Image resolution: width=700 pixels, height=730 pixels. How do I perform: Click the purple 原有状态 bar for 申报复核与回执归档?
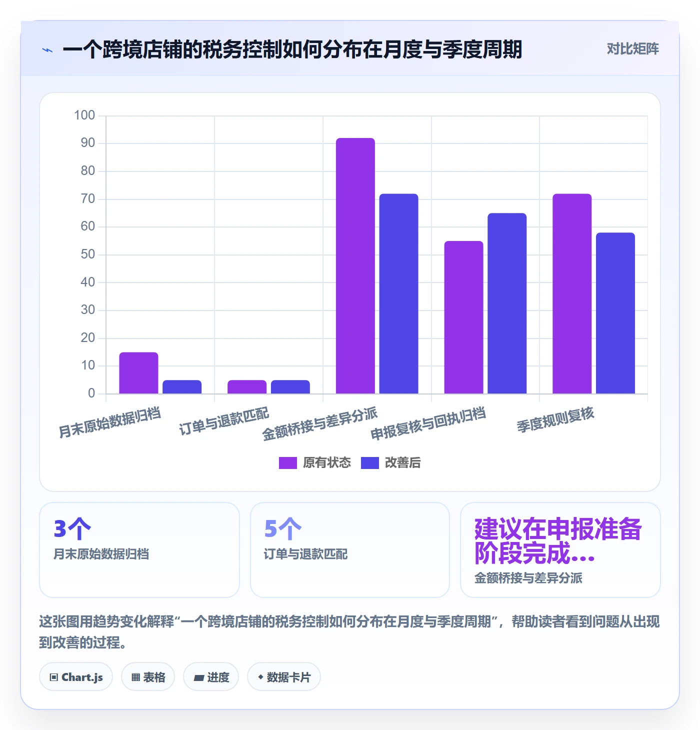pos(463,317)
